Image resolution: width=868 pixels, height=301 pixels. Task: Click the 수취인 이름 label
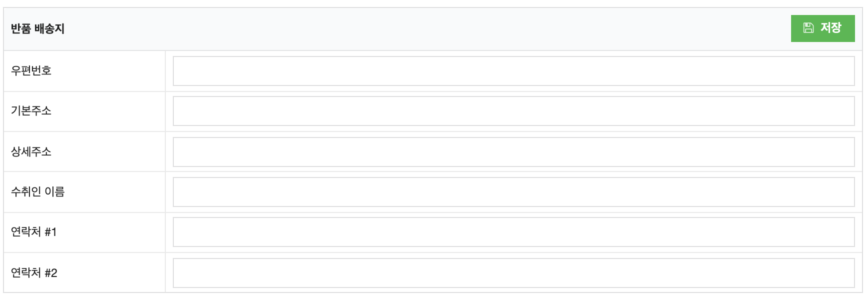click(38, 192)
